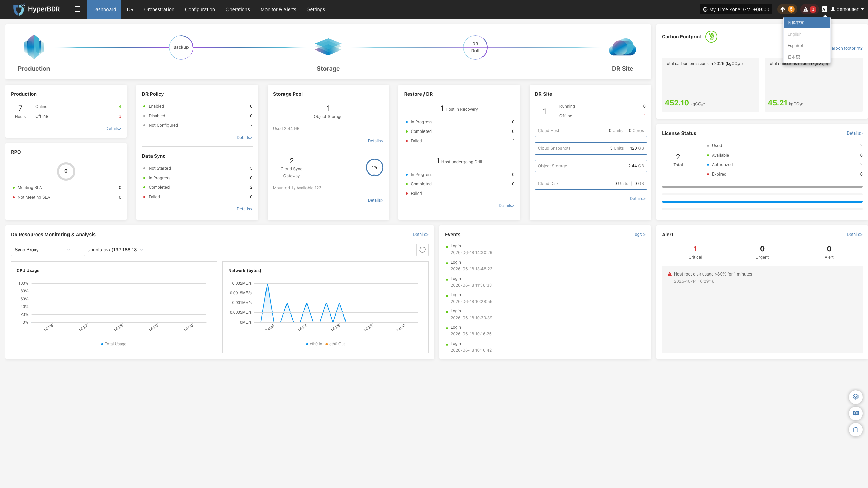Click the DR Drill circle node

coord(475,47)
